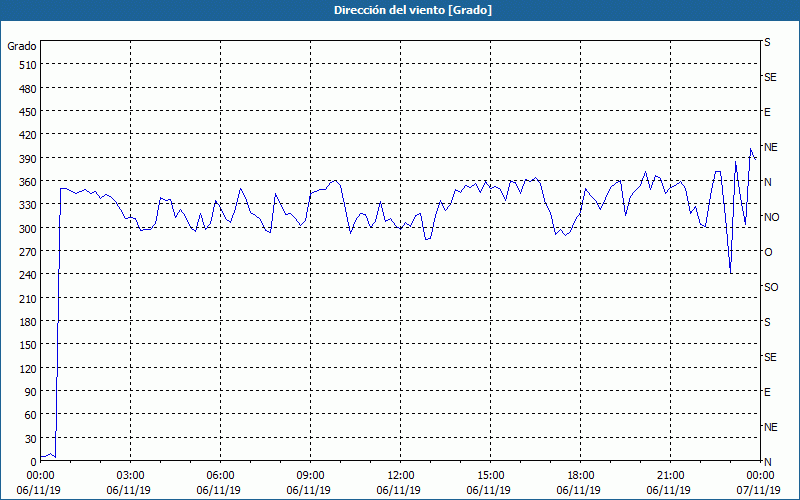Choose the 180 degree axis label

pyautogui.click(x=29, y=322)
